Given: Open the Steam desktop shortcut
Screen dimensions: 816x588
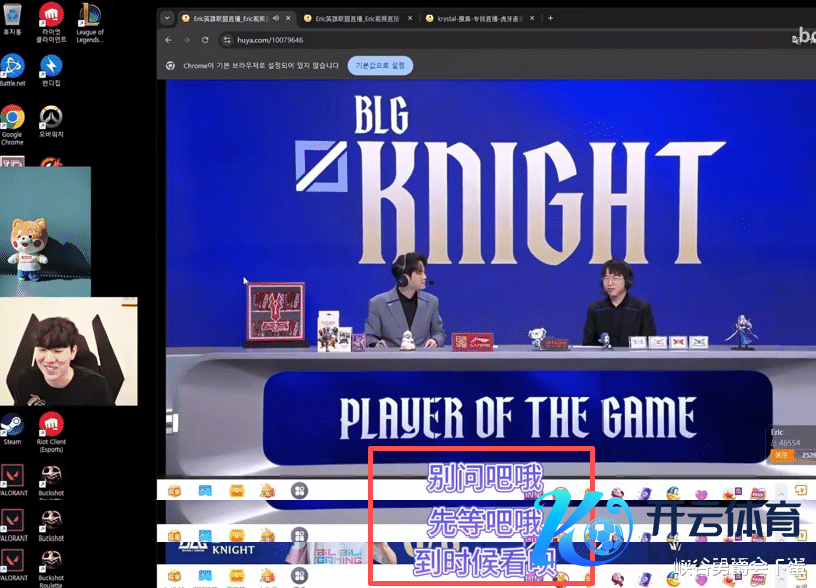Looking at the screenshot, I should tap(12, 425).
